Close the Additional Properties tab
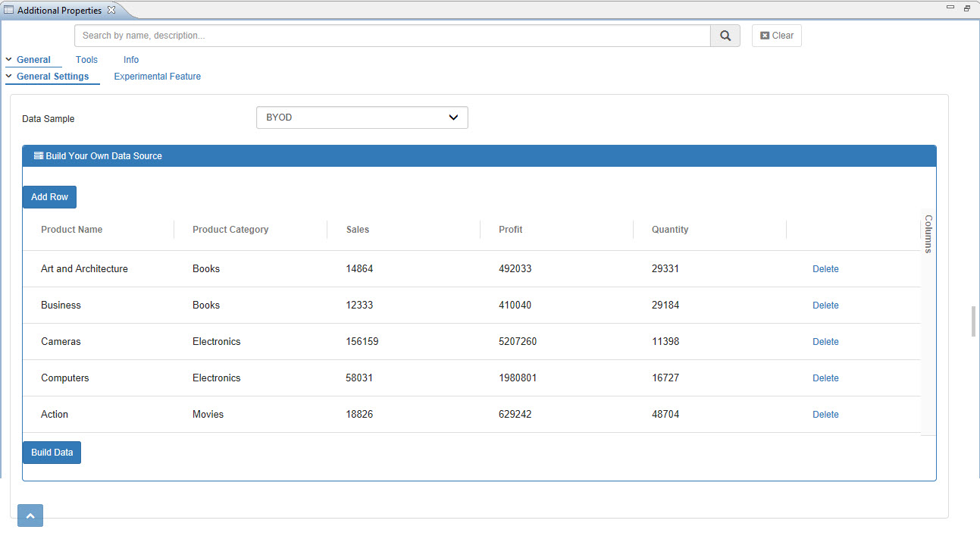980x539 pixels. pos(111,10)
